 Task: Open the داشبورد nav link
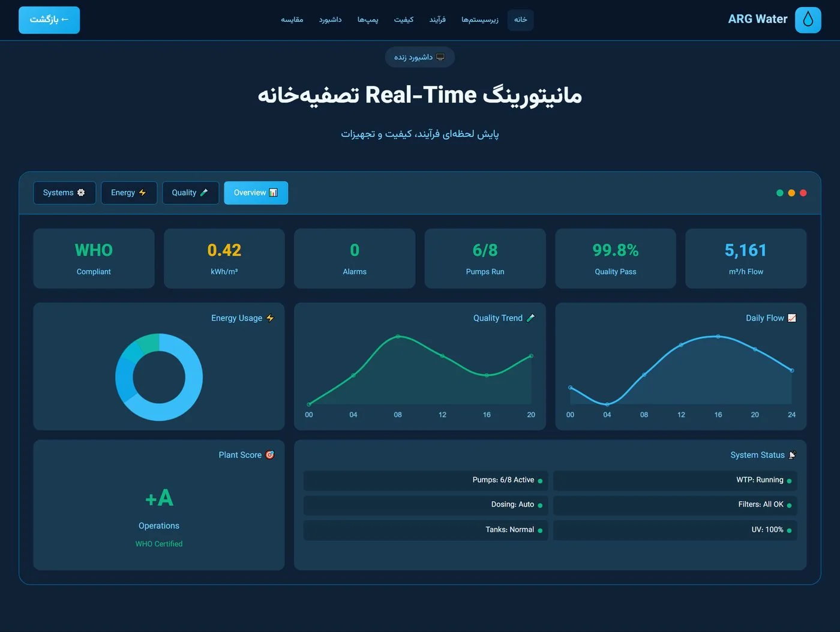coord(330,20)
